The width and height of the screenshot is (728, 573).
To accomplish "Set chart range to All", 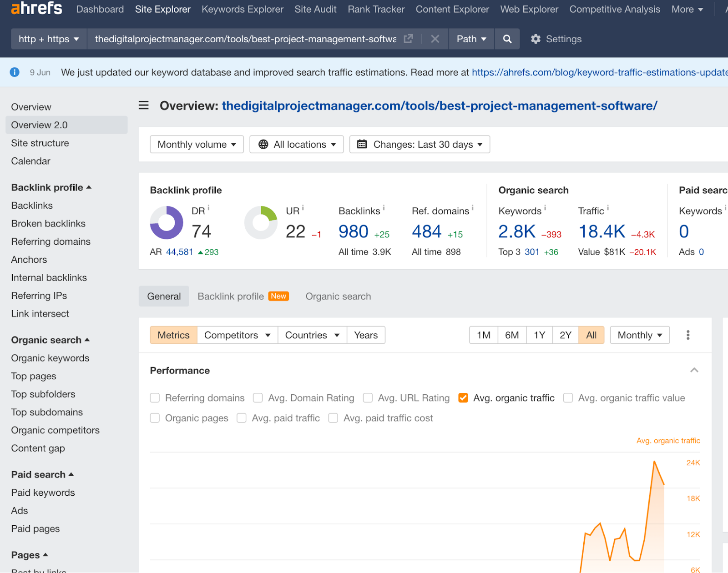I will click(x=591, y=335).
